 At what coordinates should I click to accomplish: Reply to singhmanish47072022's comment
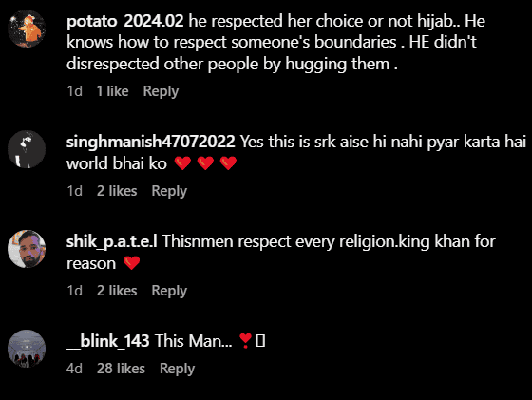[x=169, y=191]
